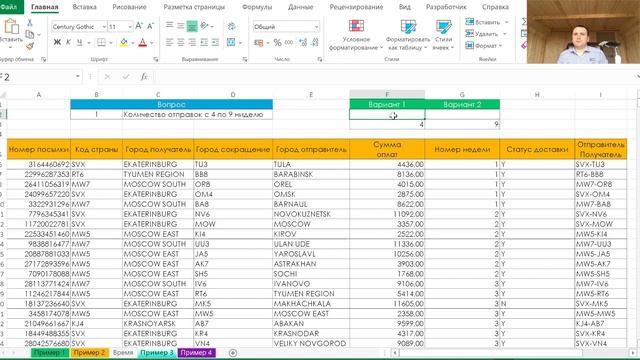Switch to Вставка ribbon tab

84,7
